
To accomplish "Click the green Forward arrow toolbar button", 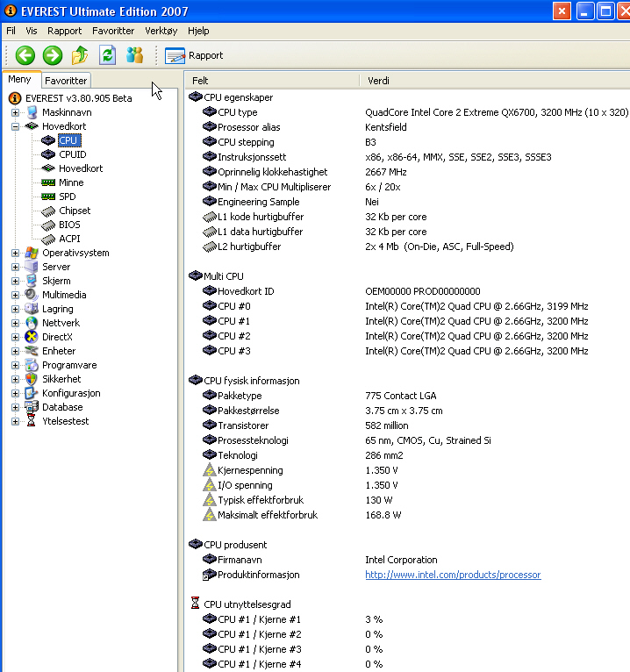I will coord(53,55).
